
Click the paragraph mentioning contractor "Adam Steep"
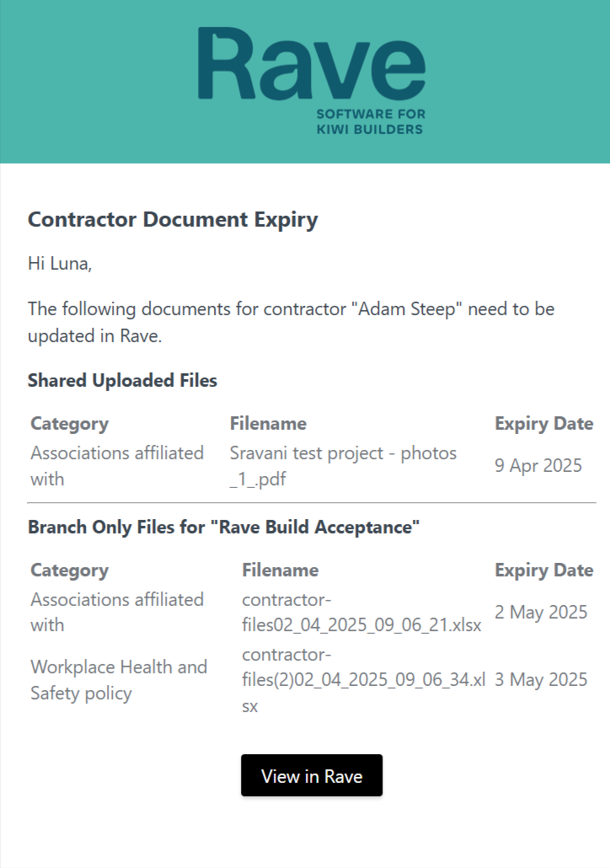[291, 321]
